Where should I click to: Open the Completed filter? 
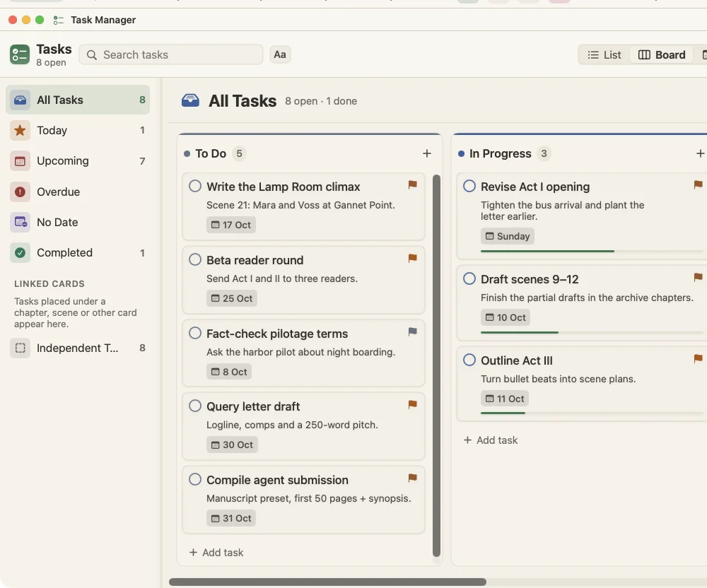[78, 253]
